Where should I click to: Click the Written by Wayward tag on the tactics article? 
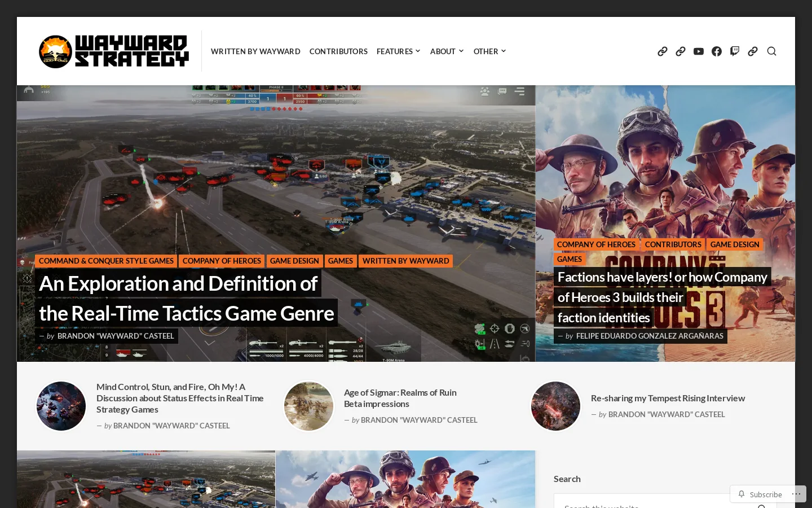click(406, 261)
